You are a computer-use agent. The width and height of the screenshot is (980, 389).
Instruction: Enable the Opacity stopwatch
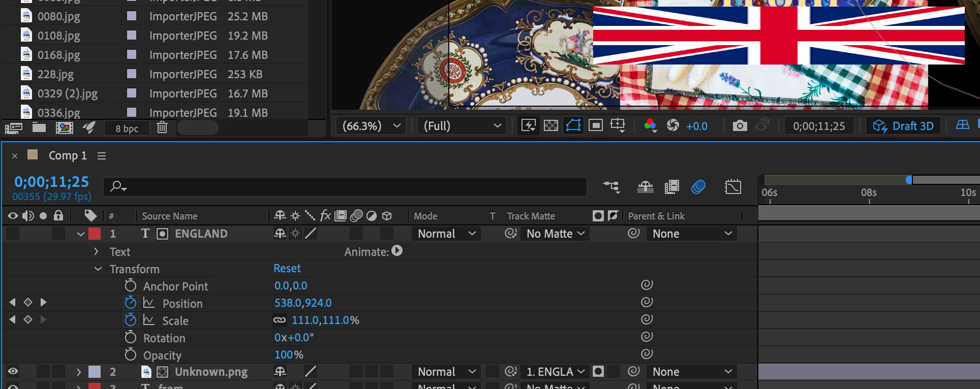131,354
